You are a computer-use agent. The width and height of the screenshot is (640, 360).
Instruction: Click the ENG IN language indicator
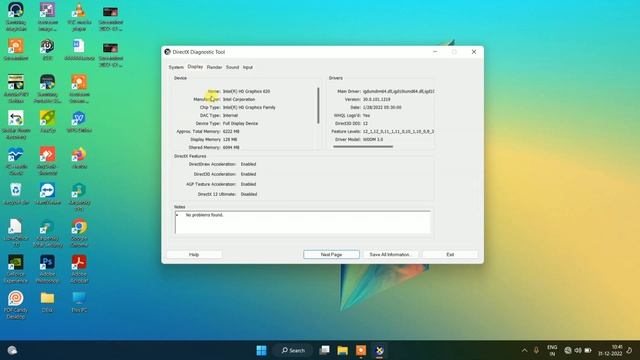click(x=552, y=350)
